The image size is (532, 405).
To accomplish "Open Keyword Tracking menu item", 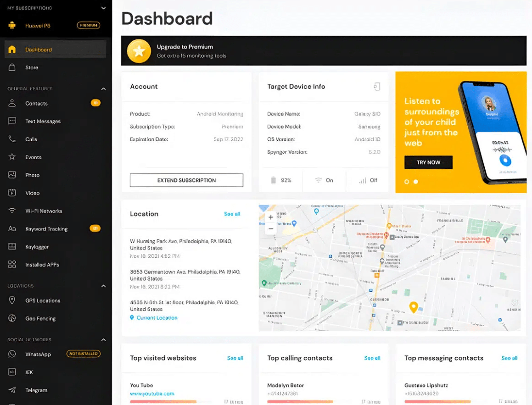I will (x=55, y=229).
